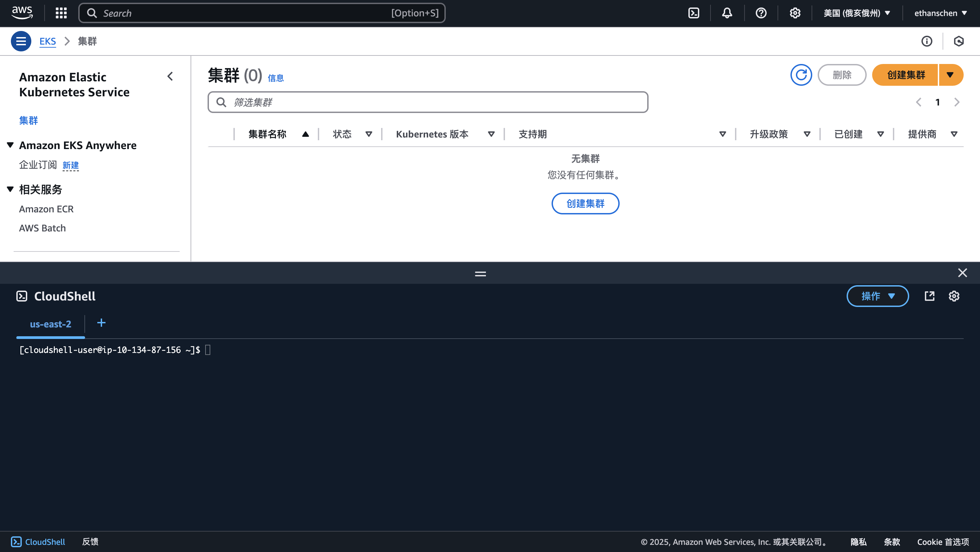Expand the 创建集群 split-button arrow
Viewport: 980px width, 552px height.
point(950,75)
